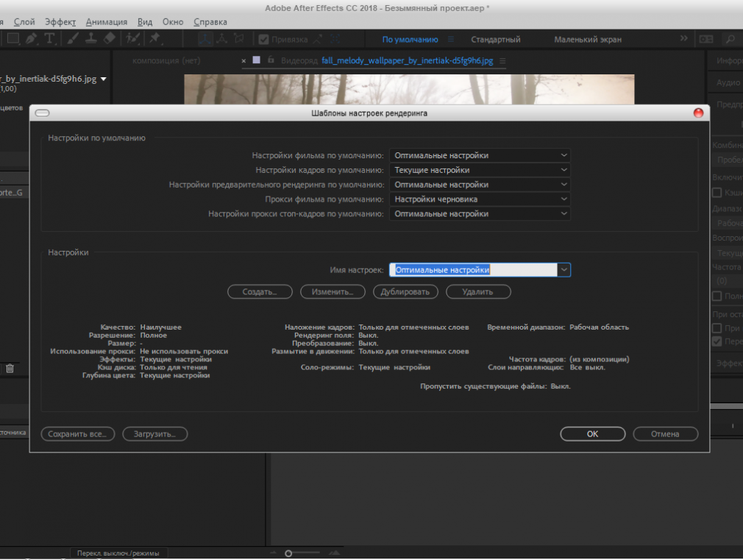Click the Сохранить все... button

[78, 434]
